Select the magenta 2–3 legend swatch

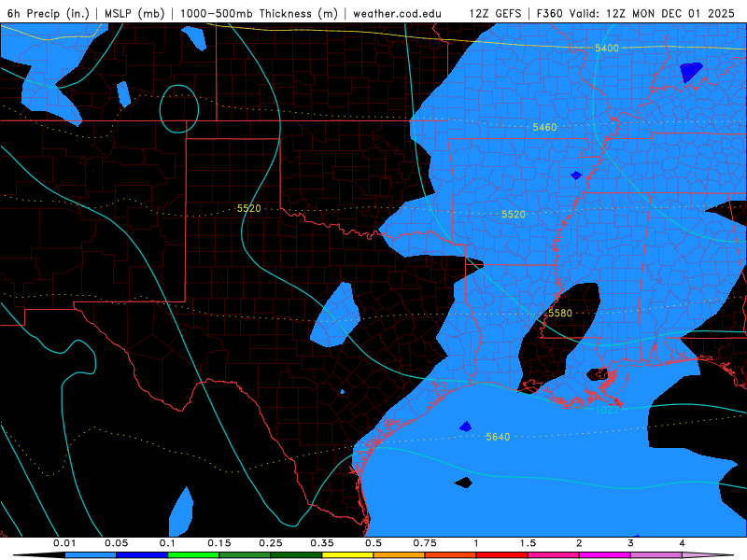pyautogui.click(x=605, y=555)
